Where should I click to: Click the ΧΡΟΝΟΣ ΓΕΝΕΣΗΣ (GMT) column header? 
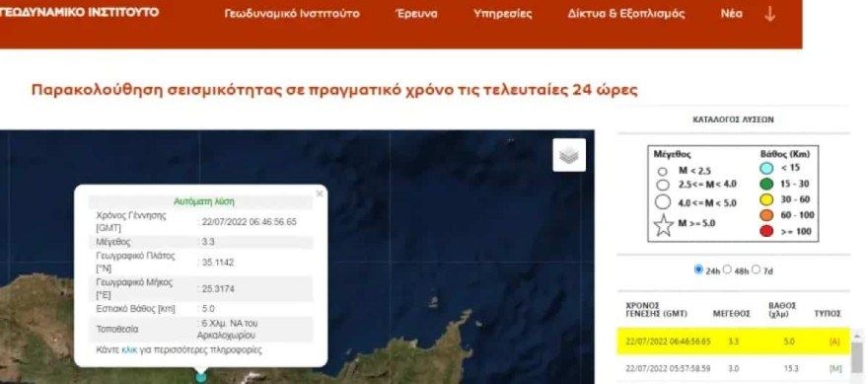(x=656, y=310)
